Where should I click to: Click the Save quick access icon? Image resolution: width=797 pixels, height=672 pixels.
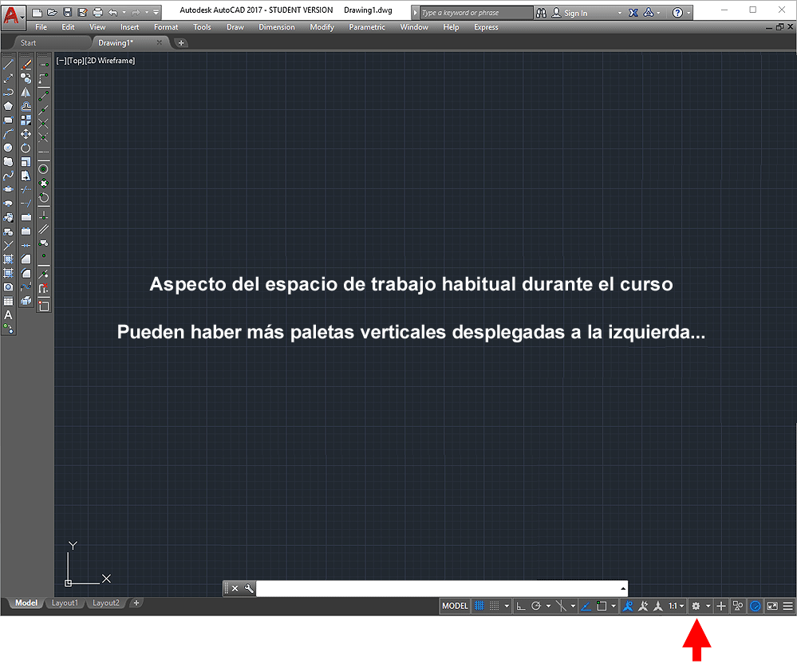coord(68,12)
